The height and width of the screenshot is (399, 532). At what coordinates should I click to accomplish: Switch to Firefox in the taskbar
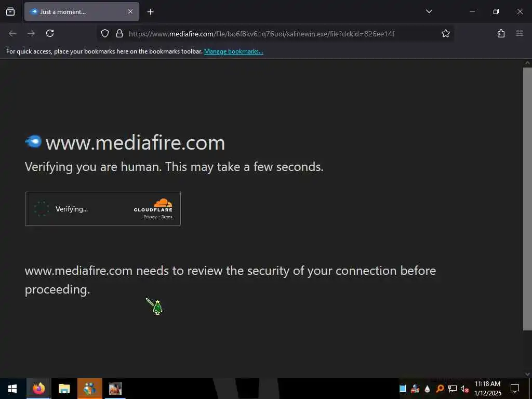(x=38, y=389)
